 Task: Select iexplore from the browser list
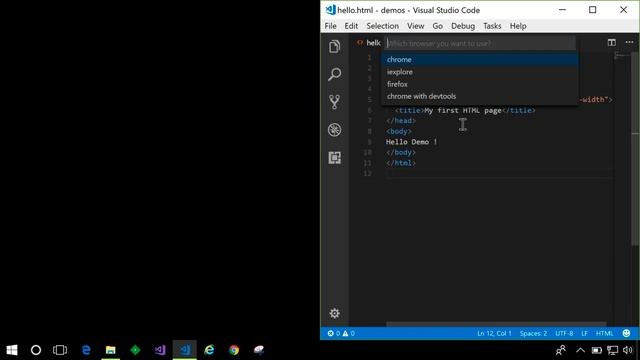point(480,72)
